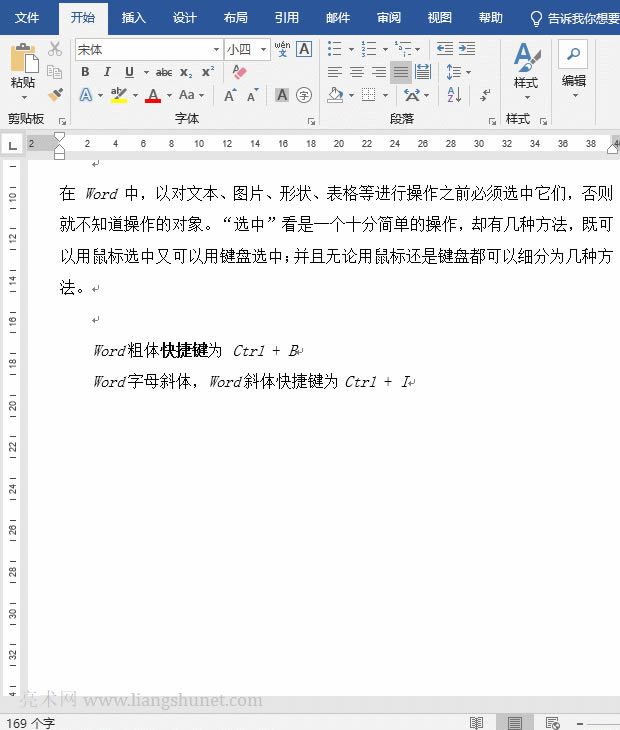Open Line Spacing options
Image resolution: width=620 pixels, height=730 pixels.
[454, 72]
